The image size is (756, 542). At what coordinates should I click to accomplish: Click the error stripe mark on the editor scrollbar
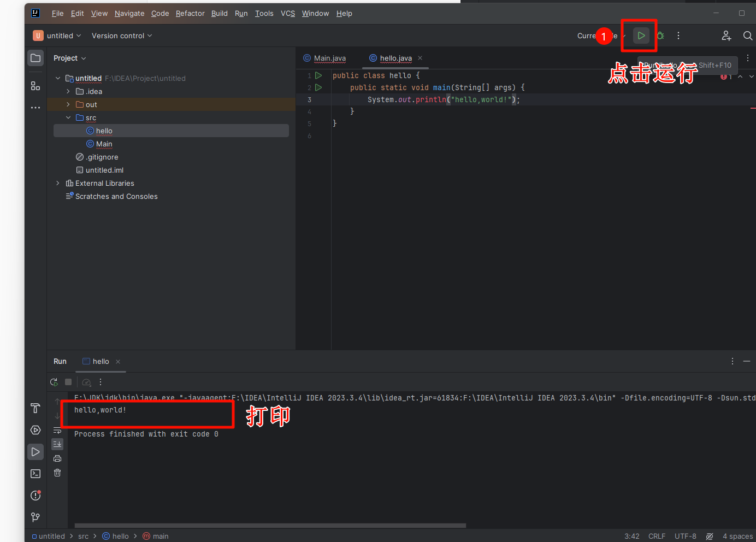[x=753, y=108]
